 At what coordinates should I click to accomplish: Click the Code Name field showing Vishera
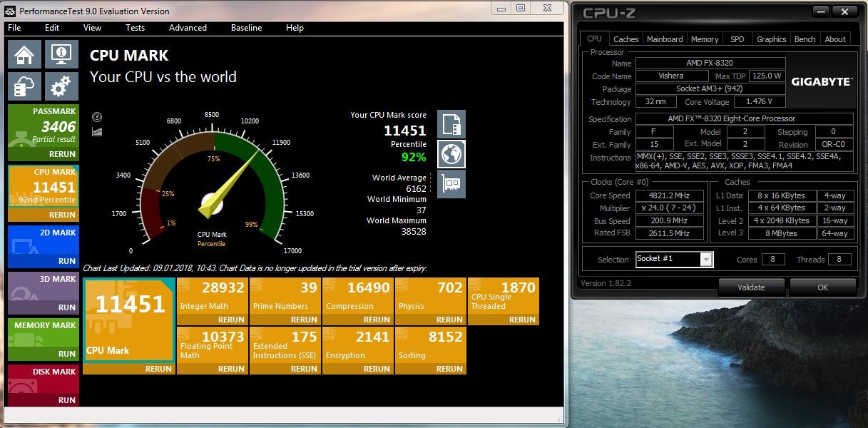click(670, 76)
